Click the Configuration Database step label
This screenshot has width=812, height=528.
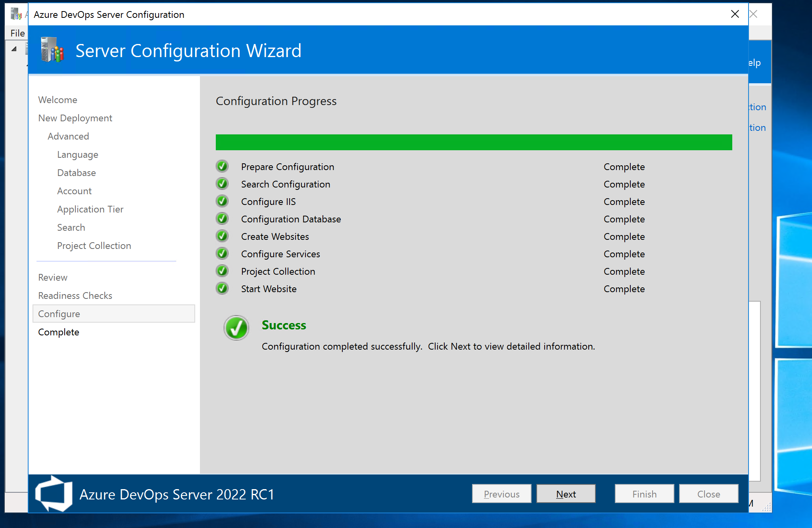point(291,219)
